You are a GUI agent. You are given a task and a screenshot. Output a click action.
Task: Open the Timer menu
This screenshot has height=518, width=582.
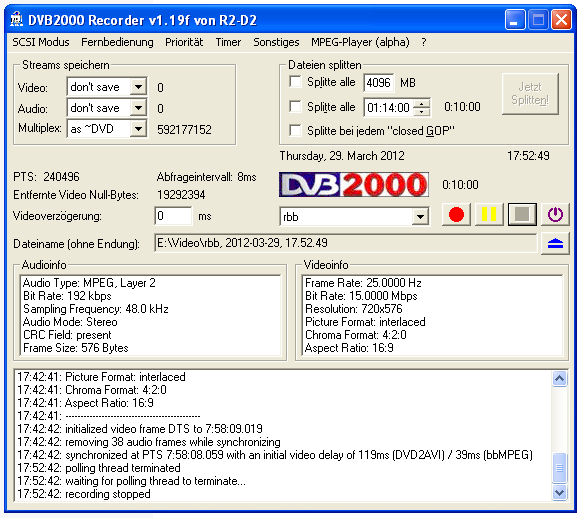228,42
